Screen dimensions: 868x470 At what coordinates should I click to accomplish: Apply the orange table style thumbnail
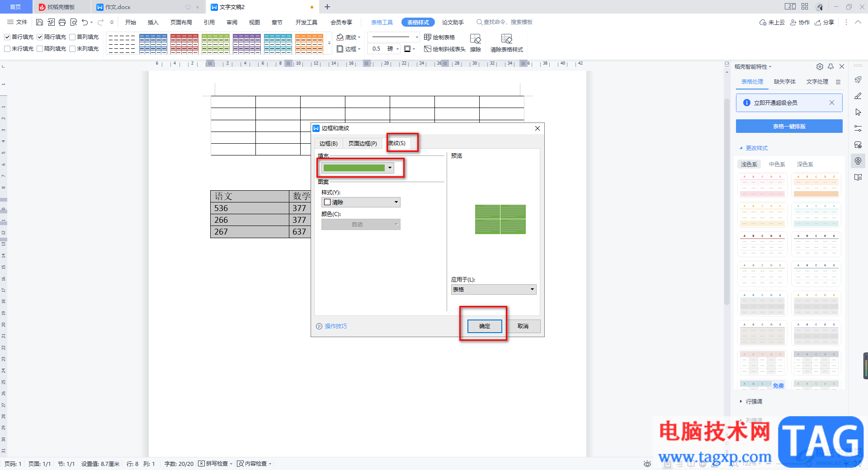pyautogui.click(x=309, y=44)
